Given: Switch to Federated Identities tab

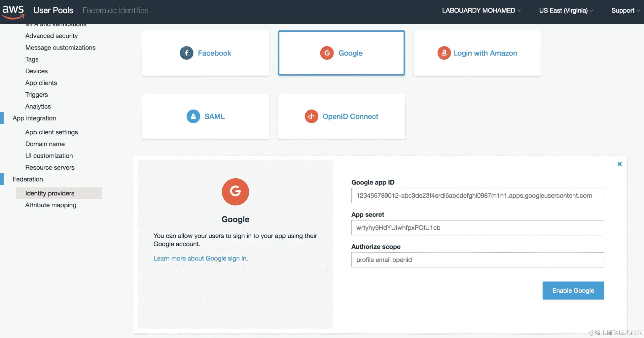Looking at the screenshot, I should coord(116,11).
